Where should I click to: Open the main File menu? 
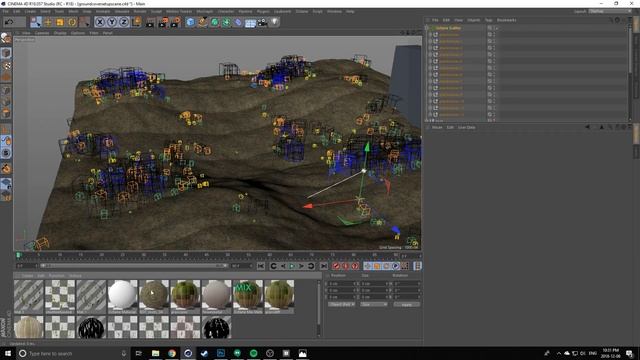(x=5, y=11)
